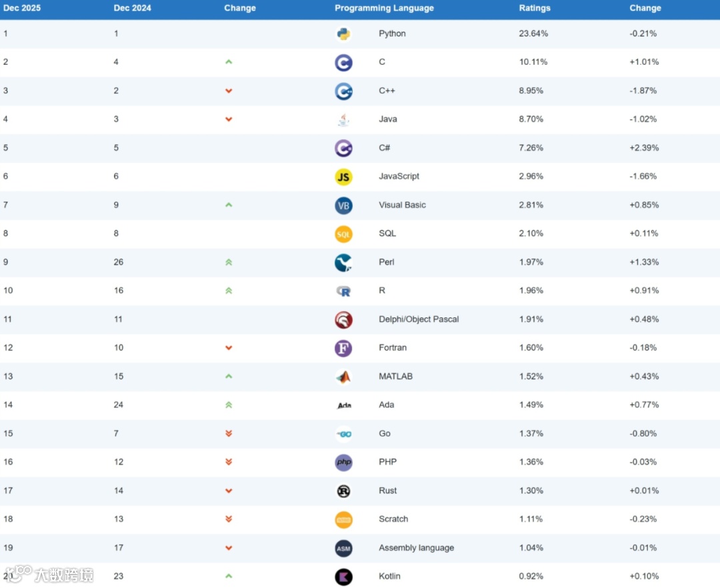Click the double up arrow in Ada row

229,405
